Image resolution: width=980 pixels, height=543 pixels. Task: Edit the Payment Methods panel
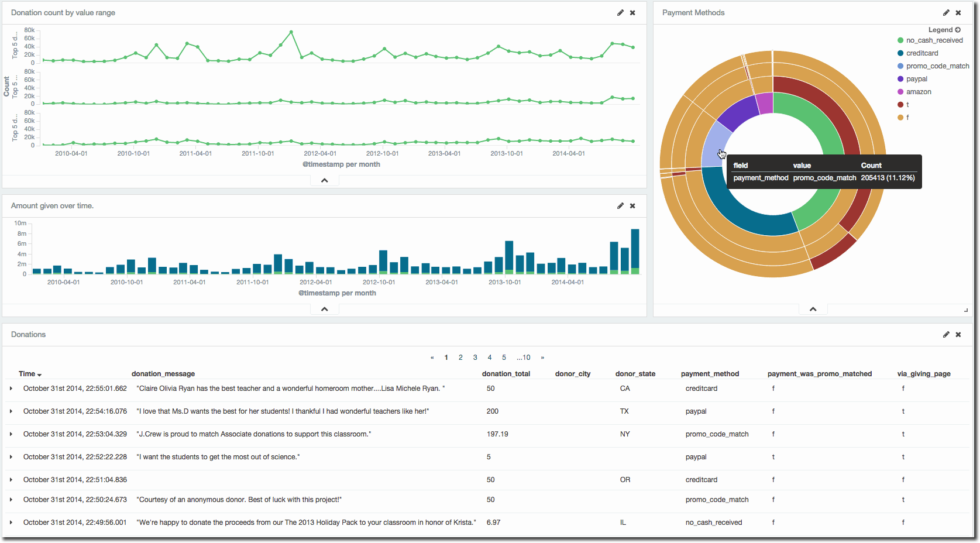946,13
